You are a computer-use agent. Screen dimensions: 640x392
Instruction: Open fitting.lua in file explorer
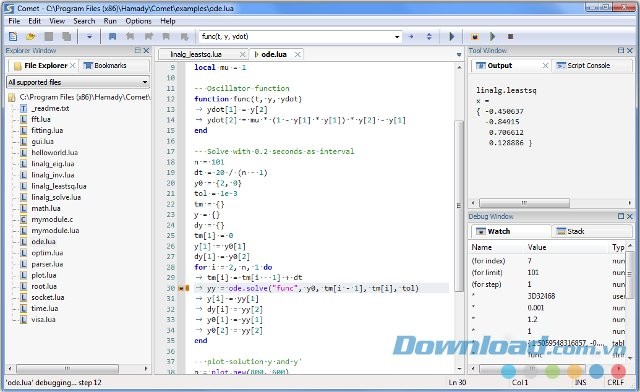point(47,130)
